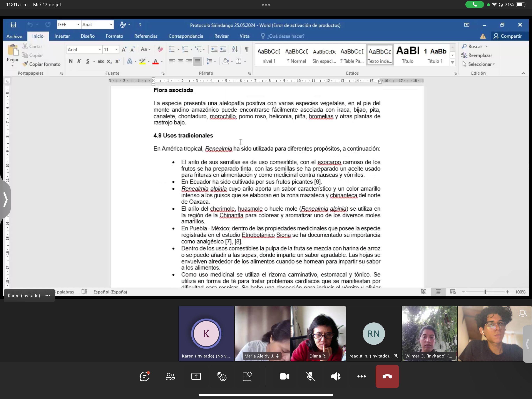Click the Compartir button
The height and width of the screenshot is (399, 532).
(x=508, y=36)
